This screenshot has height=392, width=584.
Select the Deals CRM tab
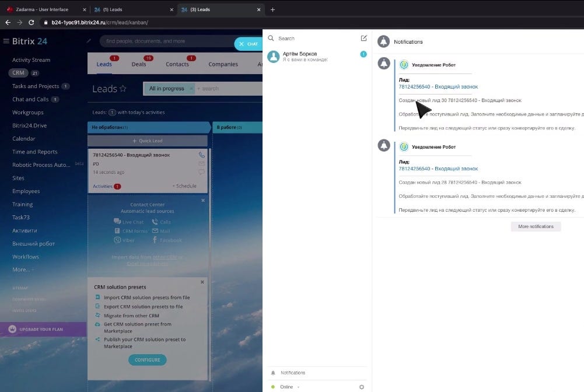138,64
